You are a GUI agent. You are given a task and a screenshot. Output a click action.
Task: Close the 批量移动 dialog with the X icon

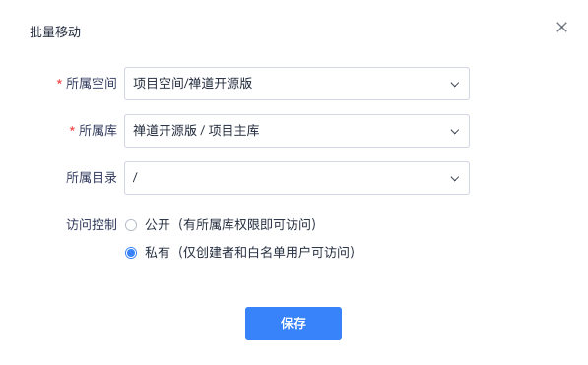pyautogui.click(x=561, y=27)
